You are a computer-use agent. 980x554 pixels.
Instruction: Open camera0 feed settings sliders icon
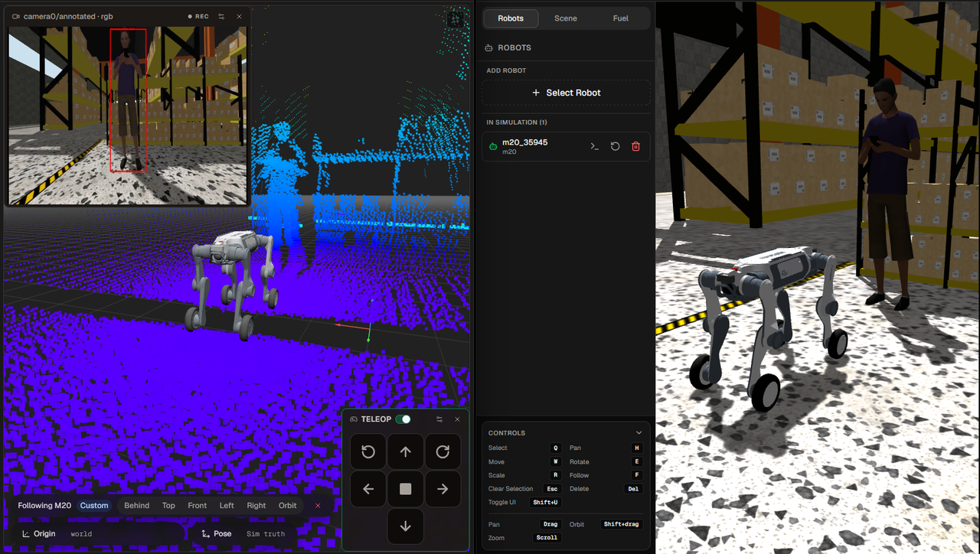(x=221, y=16)
